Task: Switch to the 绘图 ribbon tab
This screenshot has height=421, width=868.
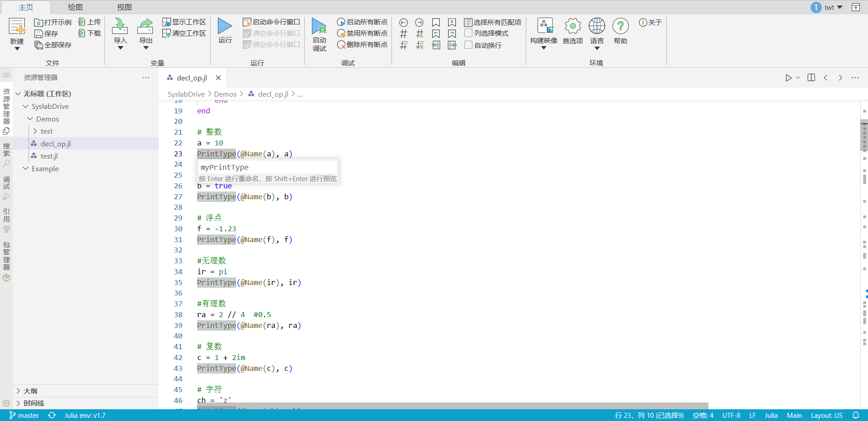Action: click(x=75, y=7)
